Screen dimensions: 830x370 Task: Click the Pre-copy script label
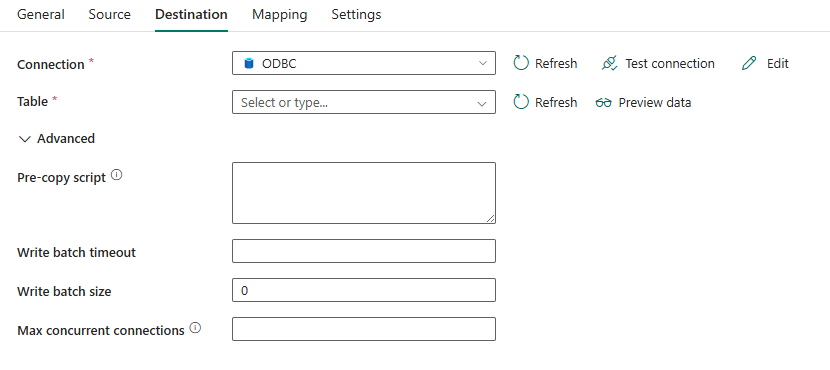click(x=61, y=178)
